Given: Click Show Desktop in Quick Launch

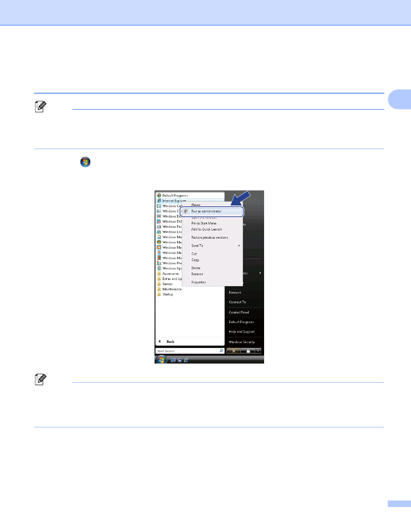Looking at the screenshot, I should coord(173,360).
